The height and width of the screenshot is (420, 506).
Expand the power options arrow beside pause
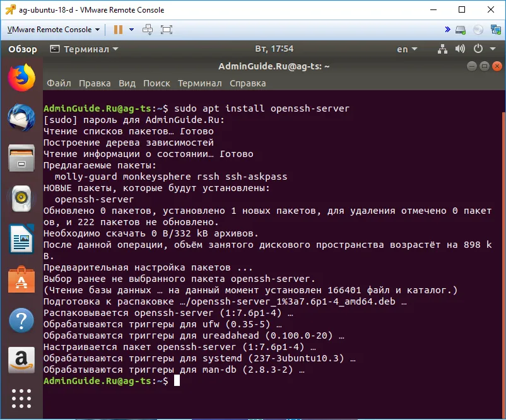click(131, 30)
